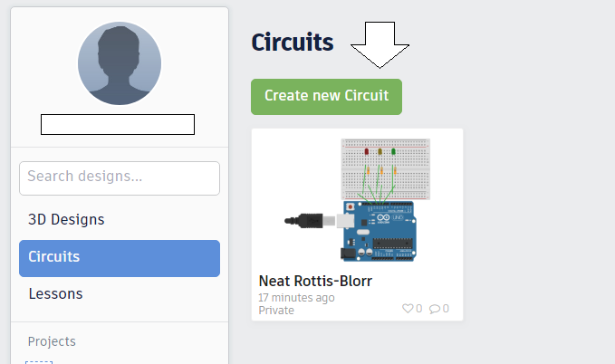Go to the Lessons section

[55, 293]
